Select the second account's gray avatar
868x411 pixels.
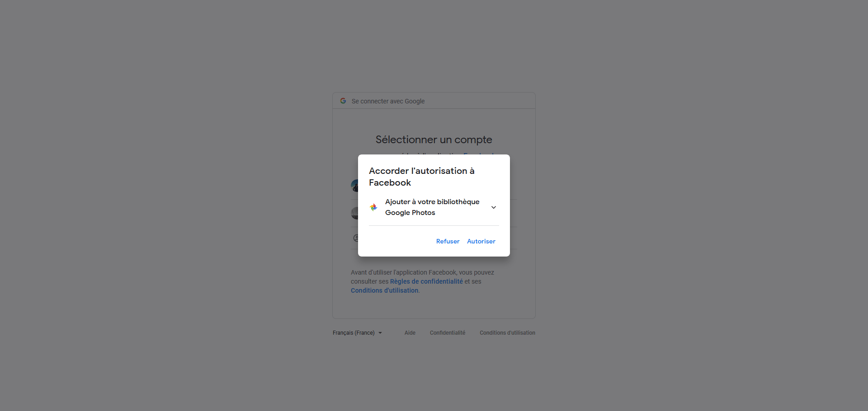(x=354, y=213)
